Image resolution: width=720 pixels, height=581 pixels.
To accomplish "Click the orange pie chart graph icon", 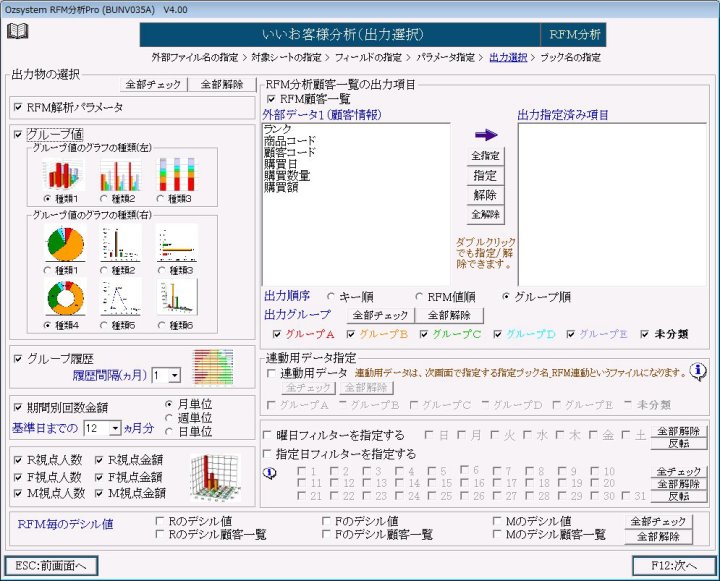I will (64, 244).
